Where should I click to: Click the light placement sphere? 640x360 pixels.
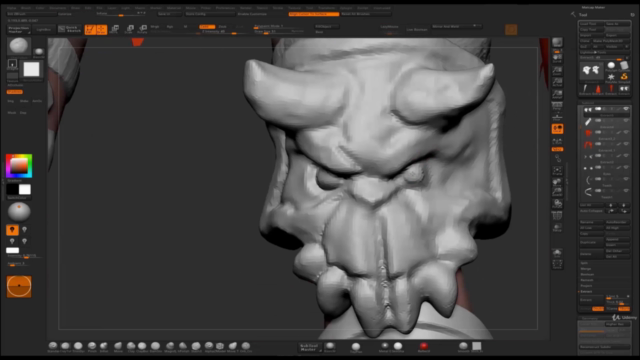(19, 211)
